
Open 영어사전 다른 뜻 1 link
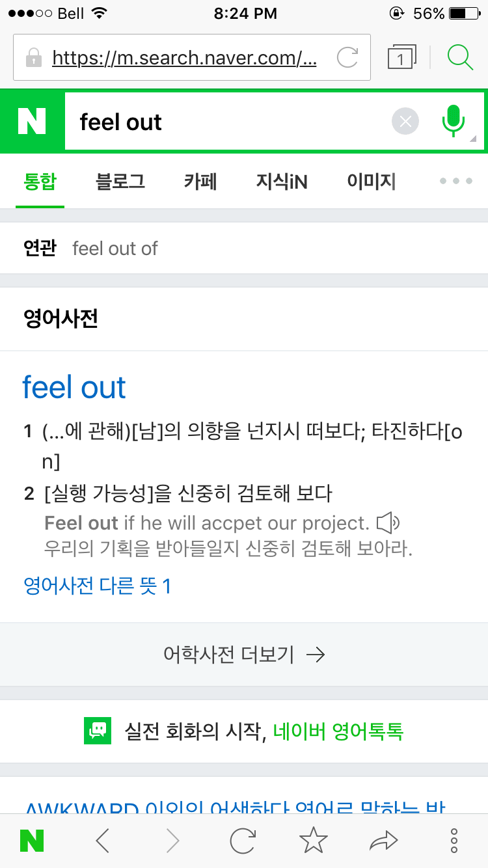(x=97, y=586)
